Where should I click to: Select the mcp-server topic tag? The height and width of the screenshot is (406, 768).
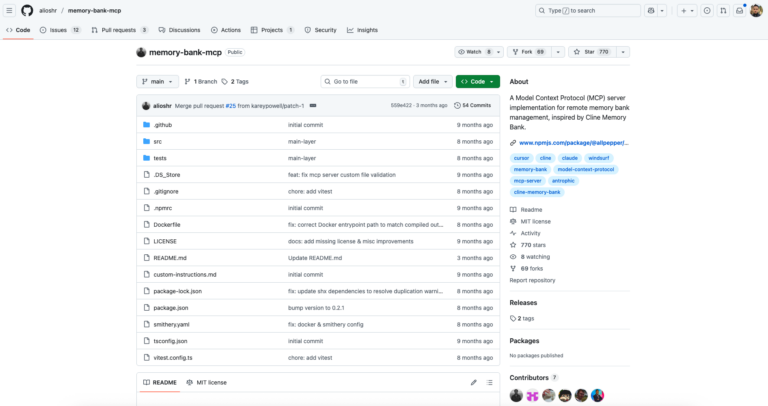click(x=528, y=181)
